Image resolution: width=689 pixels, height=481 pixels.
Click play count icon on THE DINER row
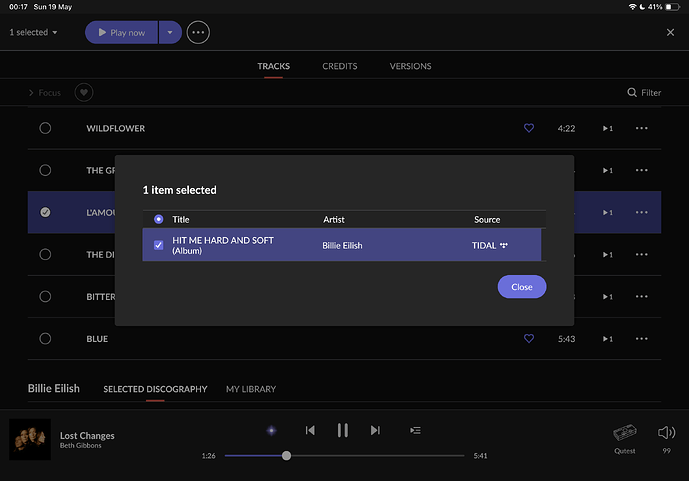pyautogui.click(x=608, y=255)
